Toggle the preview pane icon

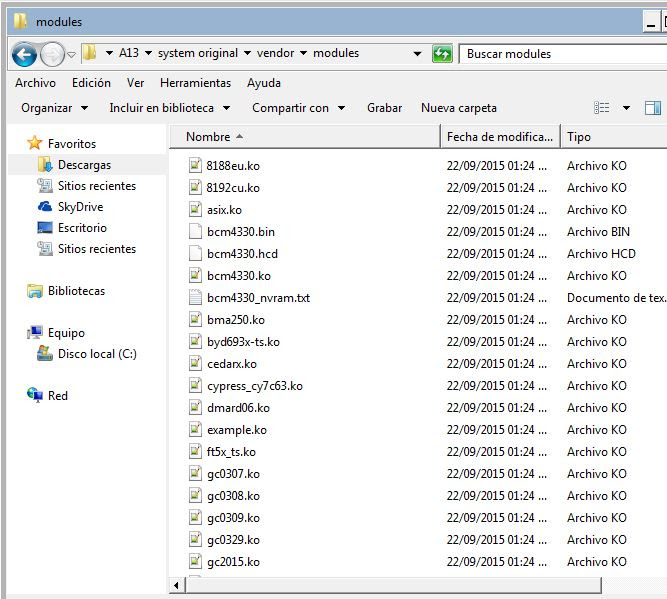click(x=653, y=108)
